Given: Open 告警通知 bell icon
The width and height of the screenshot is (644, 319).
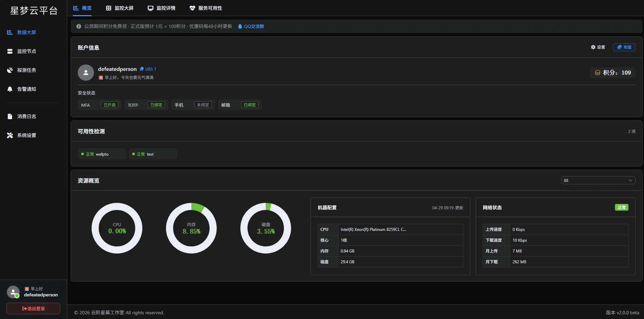Looking at the screenshot, I should tap(10, 89).
